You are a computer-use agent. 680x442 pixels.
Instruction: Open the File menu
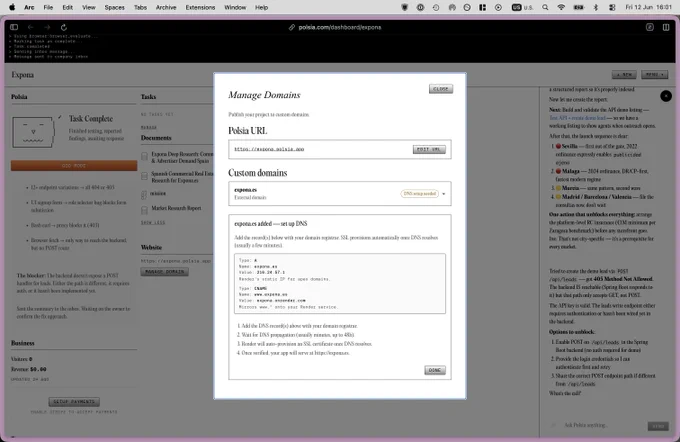click(x=48, y=7)
